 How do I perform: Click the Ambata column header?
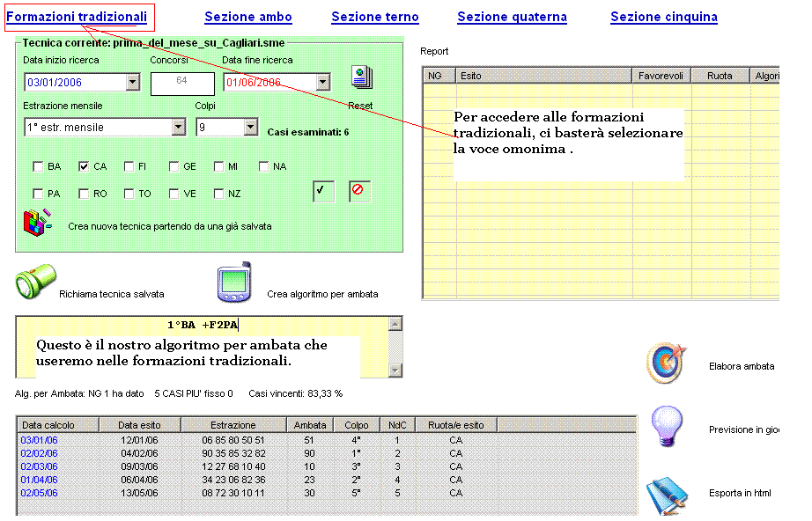[x=310, y=425]
